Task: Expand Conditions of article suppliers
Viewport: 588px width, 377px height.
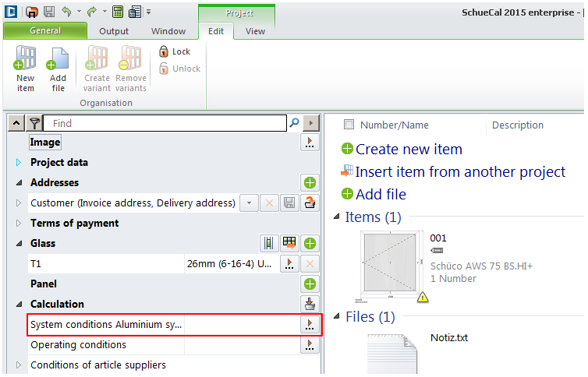Action: [19, 365]
